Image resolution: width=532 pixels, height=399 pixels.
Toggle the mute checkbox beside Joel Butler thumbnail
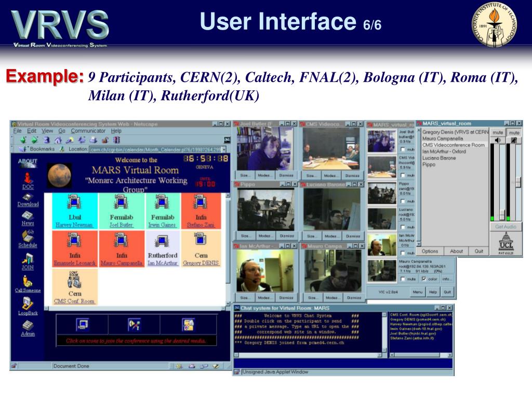coord(403,149)
